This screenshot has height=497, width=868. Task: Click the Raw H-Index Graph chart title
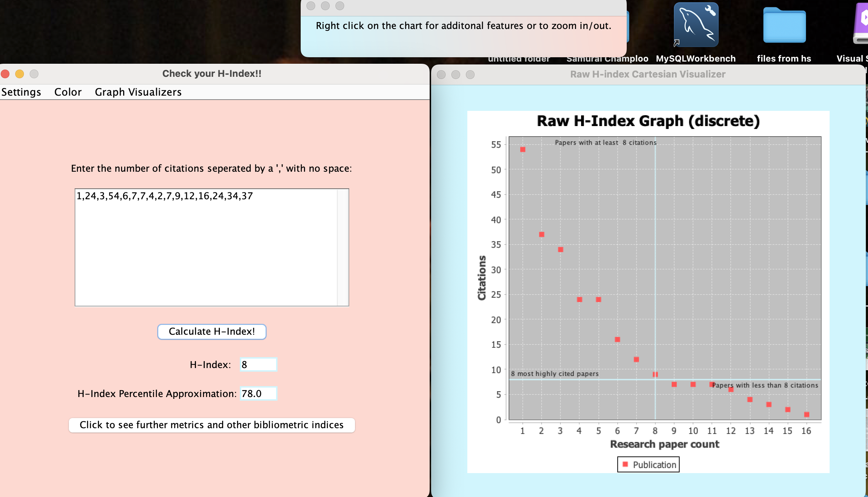pyautogui.click(x=648, y=121)
